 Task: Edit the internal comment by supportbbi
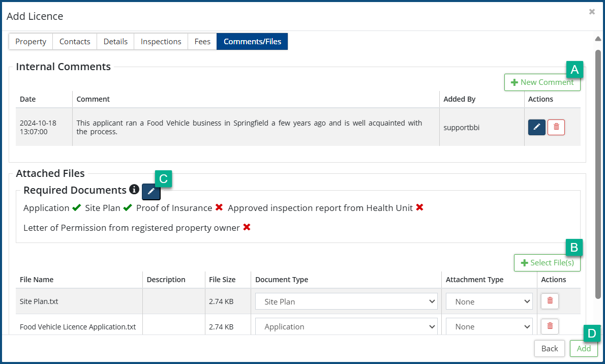[x=536, y=128]
